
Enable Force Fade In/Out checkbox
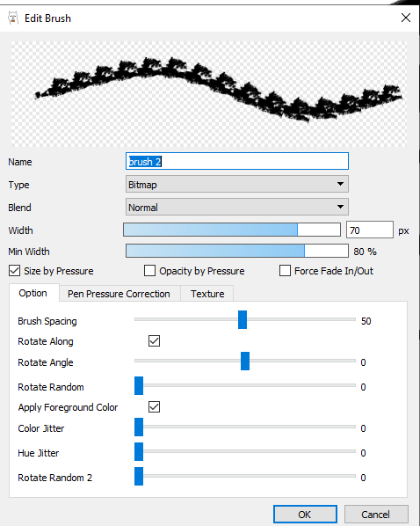tap(285, 271)
